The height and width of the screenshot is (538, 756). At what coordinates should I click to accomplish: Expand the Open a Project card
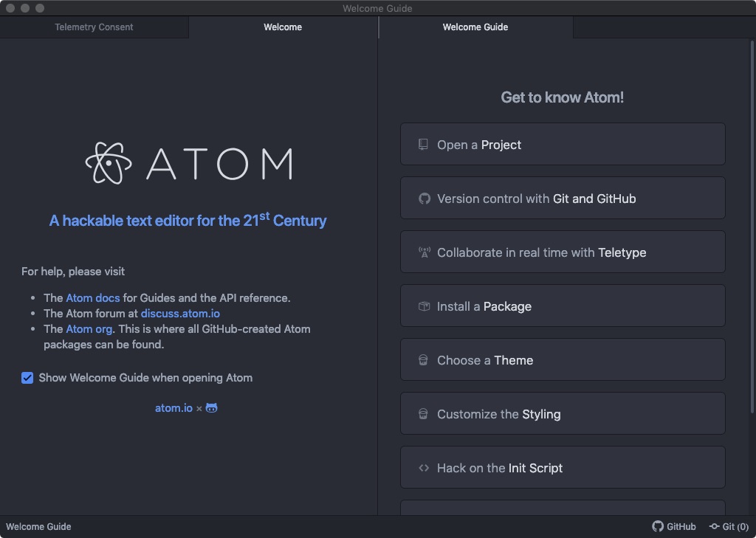click(x=563, y=144)
